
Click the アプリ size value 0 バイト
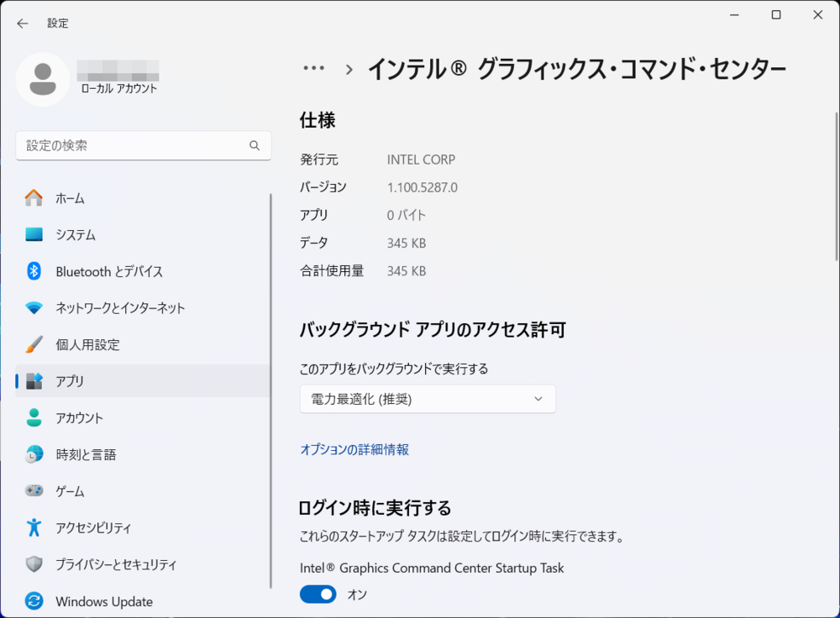(x=406, y=215)
